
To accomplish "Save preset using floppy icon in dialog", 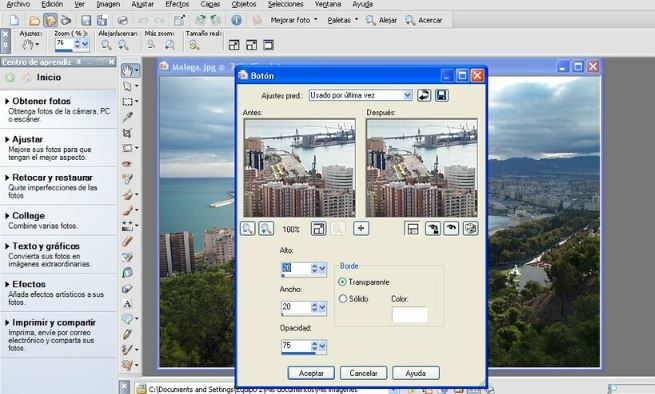I will [x=442, y=95].
